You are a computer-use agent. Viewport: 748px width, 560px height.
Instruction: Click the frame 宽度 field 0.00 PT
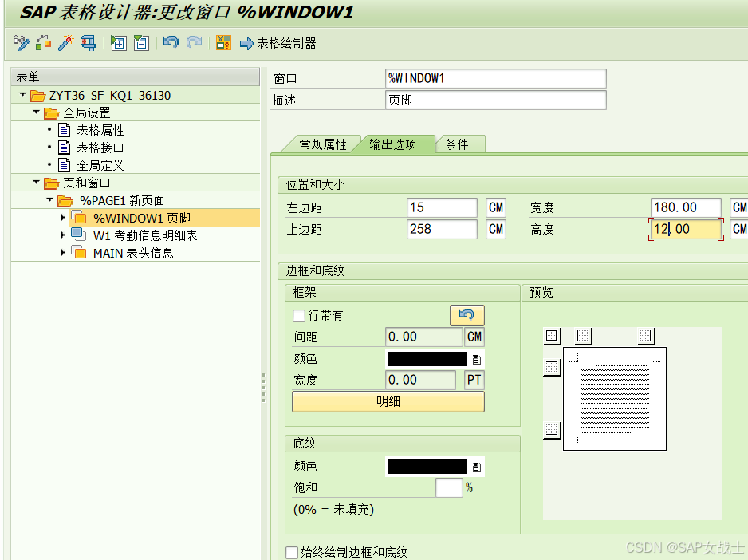[420, 380]
